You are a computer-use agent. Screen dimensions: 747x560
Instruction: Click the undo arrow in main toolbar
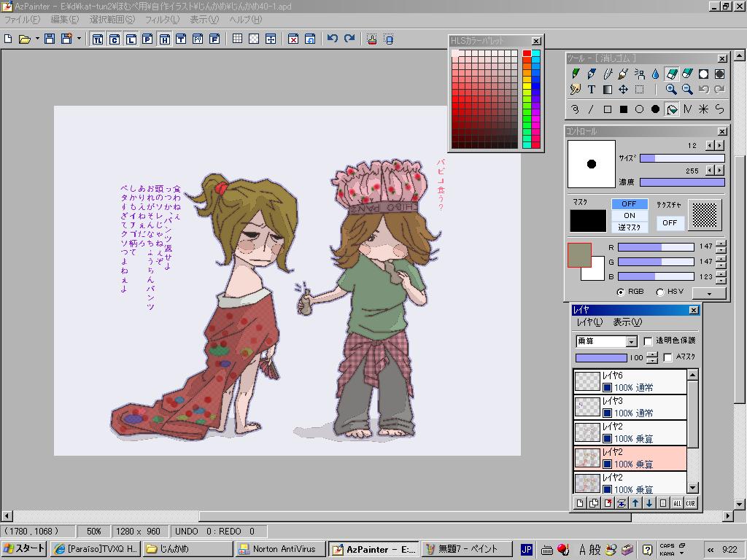pos(333,39)
